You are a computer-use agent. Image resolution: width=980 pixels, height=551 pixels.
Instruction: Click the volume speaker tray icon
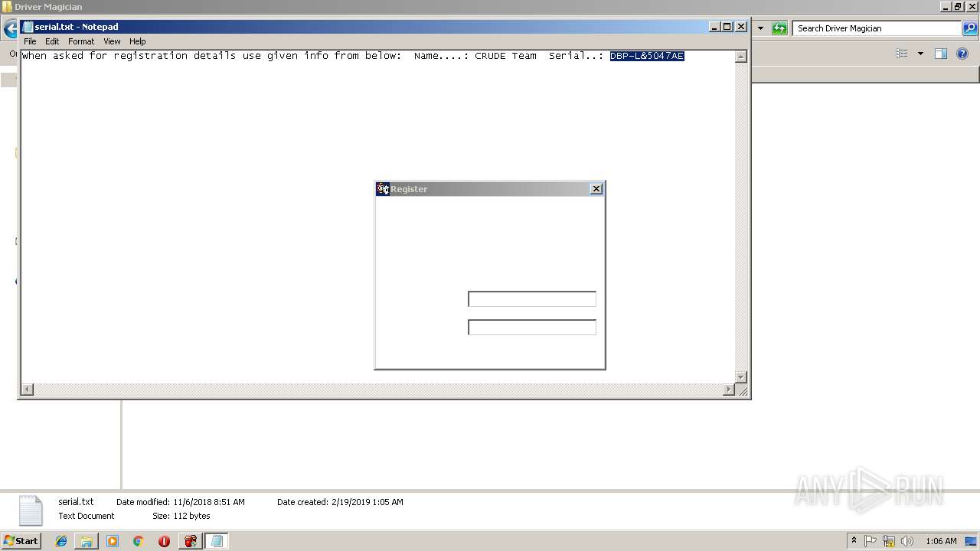pyautogui.click(x=907, y=541)
